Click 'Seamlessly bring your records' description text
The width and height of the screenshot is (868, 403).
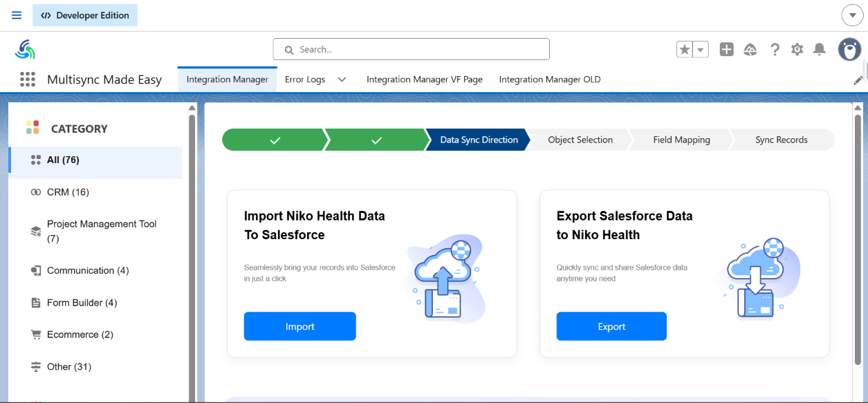point(320,273)
